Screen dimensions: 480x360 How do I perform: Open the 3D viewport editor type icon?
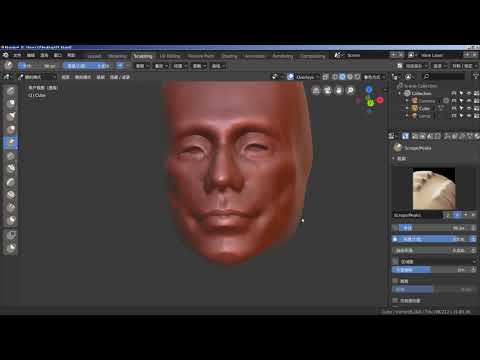coord(7,77)
